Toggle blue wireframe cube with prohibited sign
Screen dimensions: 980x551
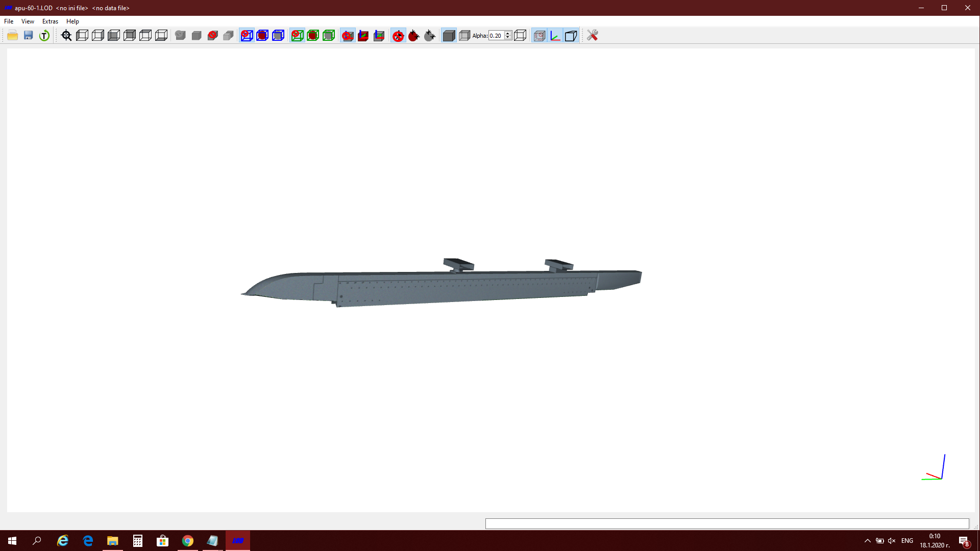[247, 35]
